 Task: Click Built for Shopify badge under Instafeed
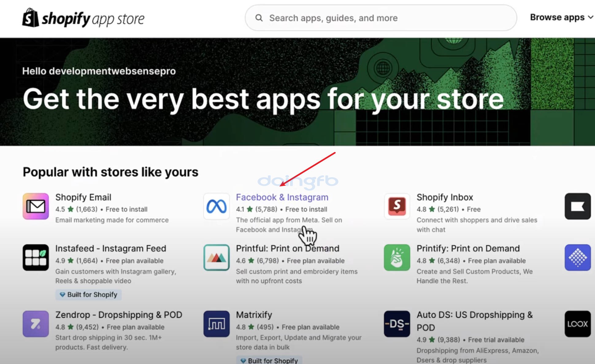coord(89,295)
